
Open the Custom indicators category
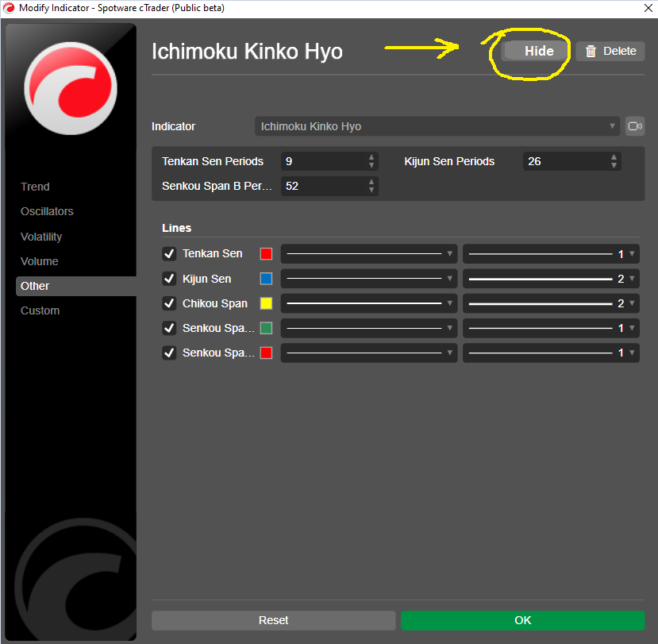tap(40, 310)
